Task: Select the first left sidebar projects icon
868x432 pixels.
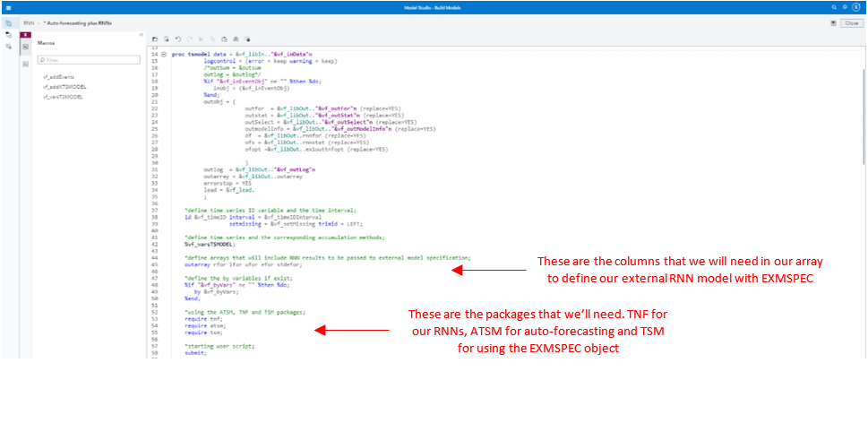Action: pos(8,23)
